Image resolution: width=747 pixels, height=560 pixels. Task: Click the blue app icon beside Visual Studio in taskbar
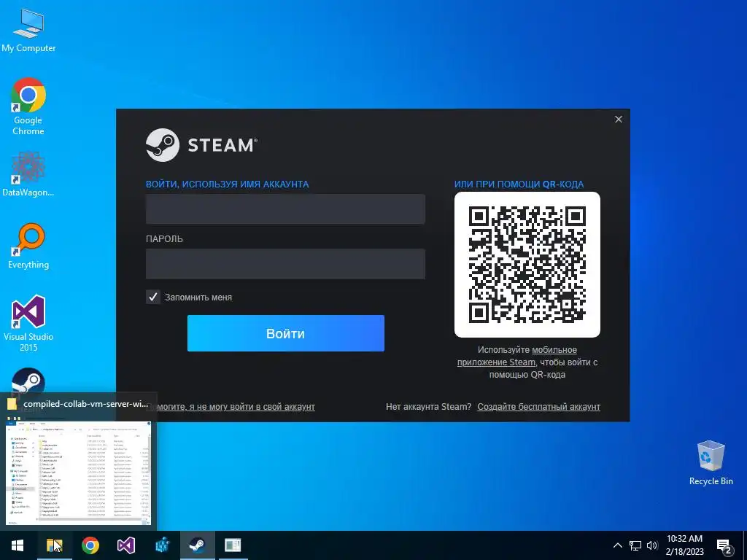[162, 545]
